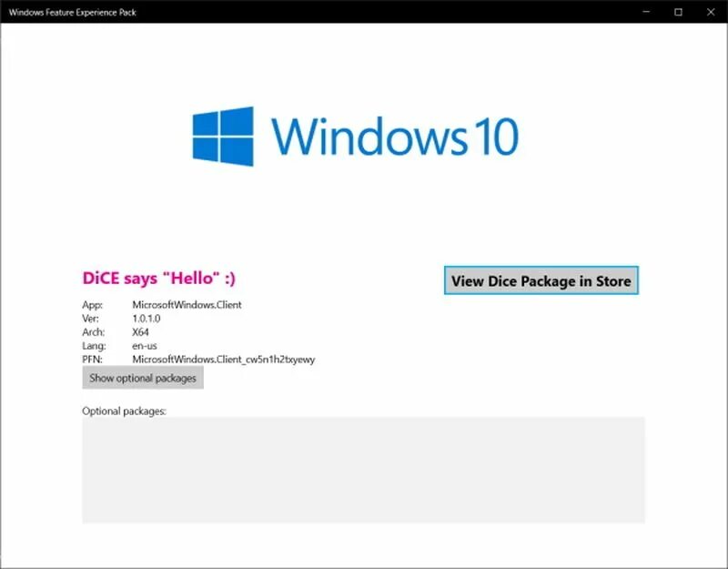Click the Optional packages label
This screenshot has width=728, height=569.
124,412
